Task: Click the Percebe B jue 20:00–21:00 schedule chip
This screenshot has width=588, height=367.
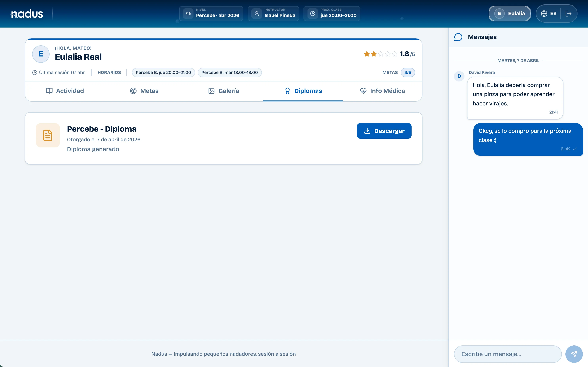Action: pyautogui.click(x=163, y=73)
